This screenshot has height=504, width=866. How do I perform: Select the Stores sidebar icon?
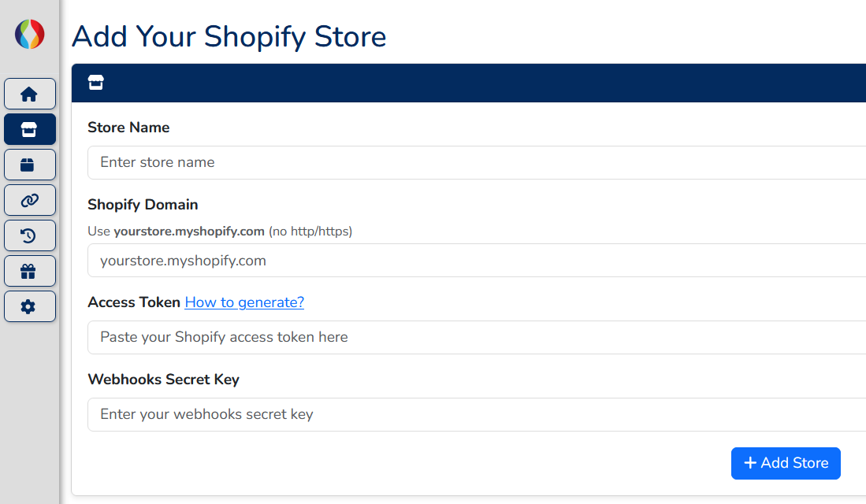point(30,129)
